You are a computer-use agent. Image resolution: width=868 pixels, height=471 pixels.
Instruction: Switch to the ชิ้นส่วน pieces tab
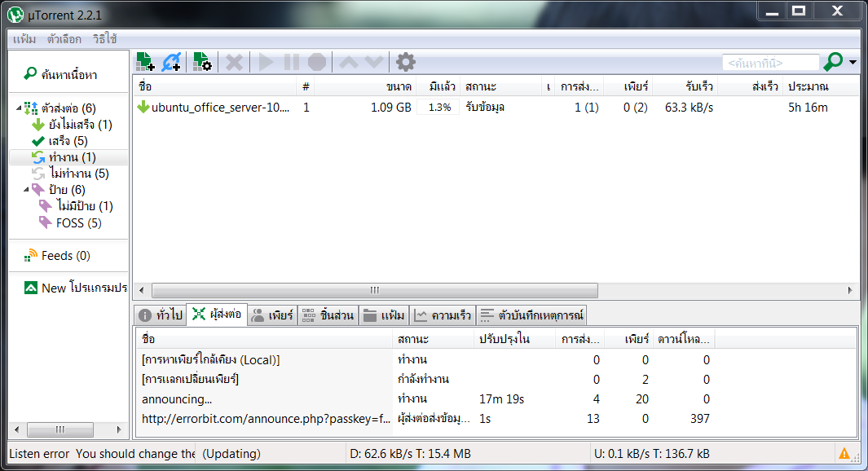click(x=328, y=315)
